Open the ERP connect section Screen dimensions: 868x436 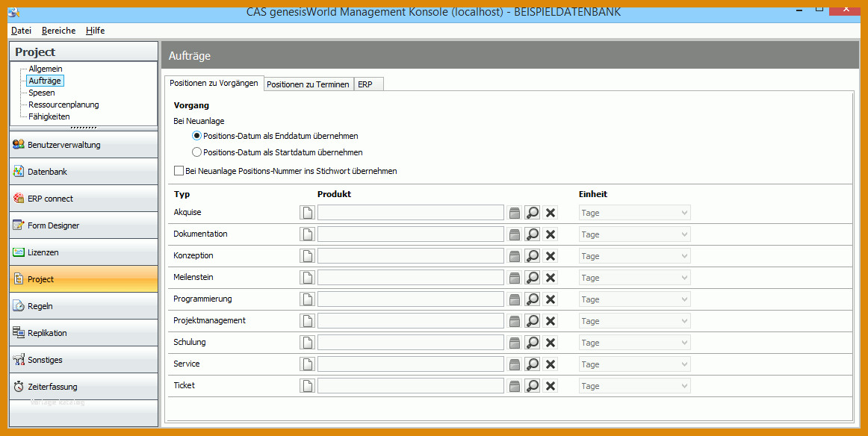[x=84, y=198]
